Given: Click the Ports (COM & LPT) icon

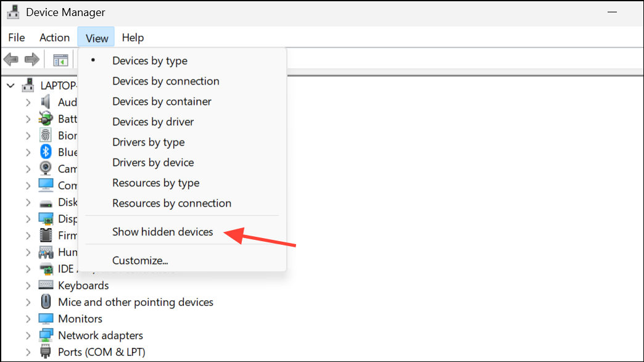Looking at the screenshot, I should click(x=46, y=352).
